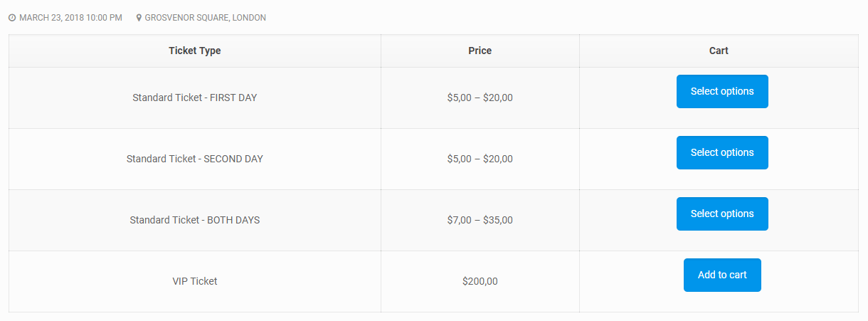The width and height of the screenshot is (868, 321).
Task: Click the location pin icon
Action: [x=139, y=18]
